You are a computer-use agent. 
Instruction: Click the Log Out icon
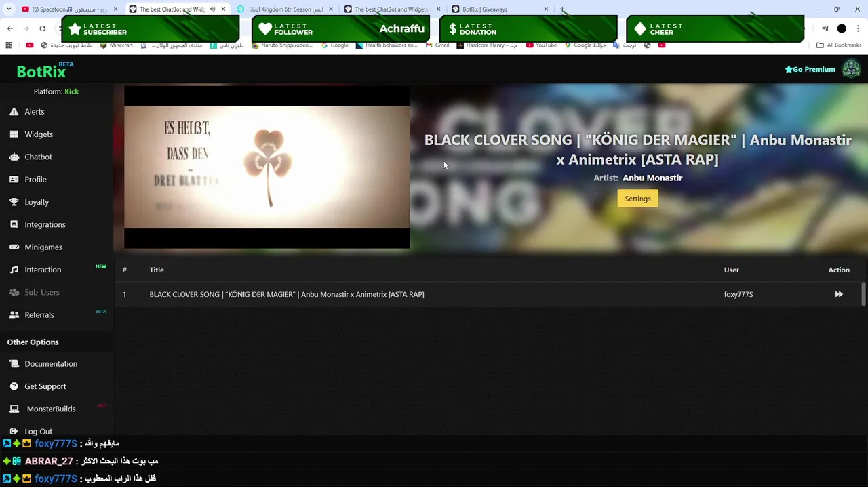click(14, 432)
